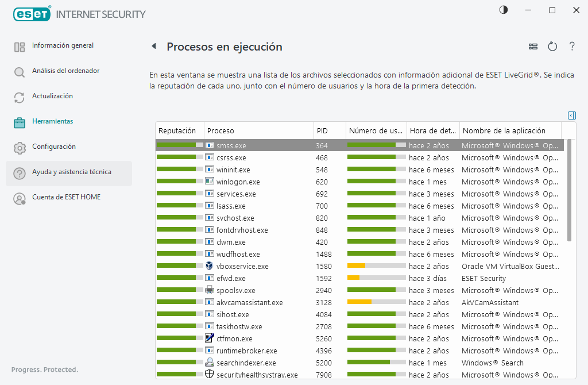The image size is (588, 385).
Task: Click the Cuenta de ESET HOME icon
Action: [x=20, y=198]
